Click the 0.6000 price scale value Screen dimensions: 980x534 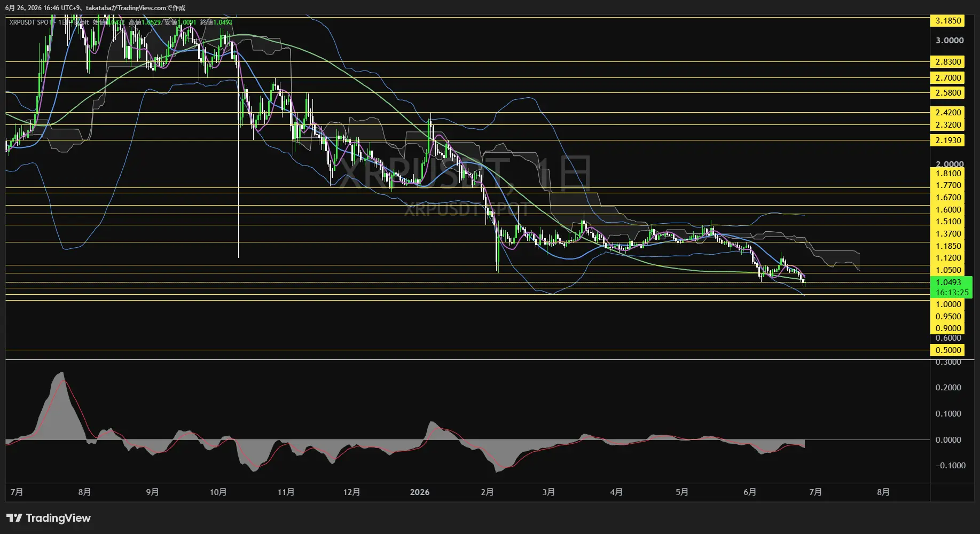948,338
